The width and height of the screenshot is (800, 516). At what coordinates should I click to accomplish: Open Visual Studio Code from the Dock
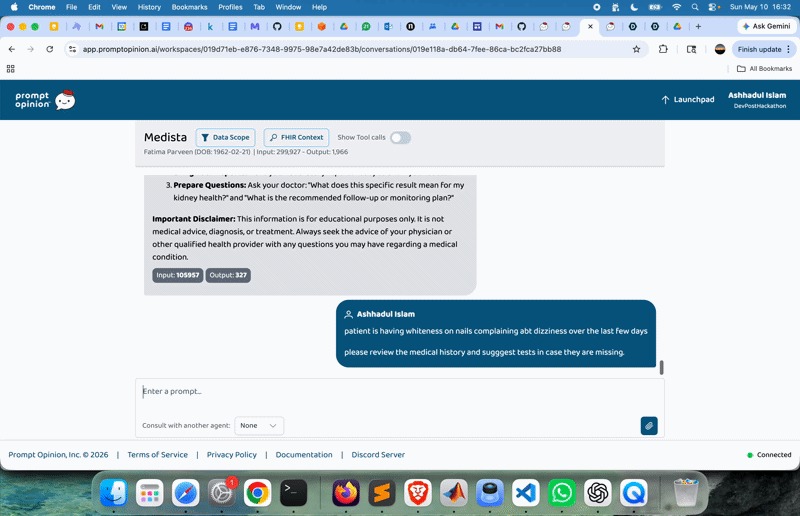(526, 493)
